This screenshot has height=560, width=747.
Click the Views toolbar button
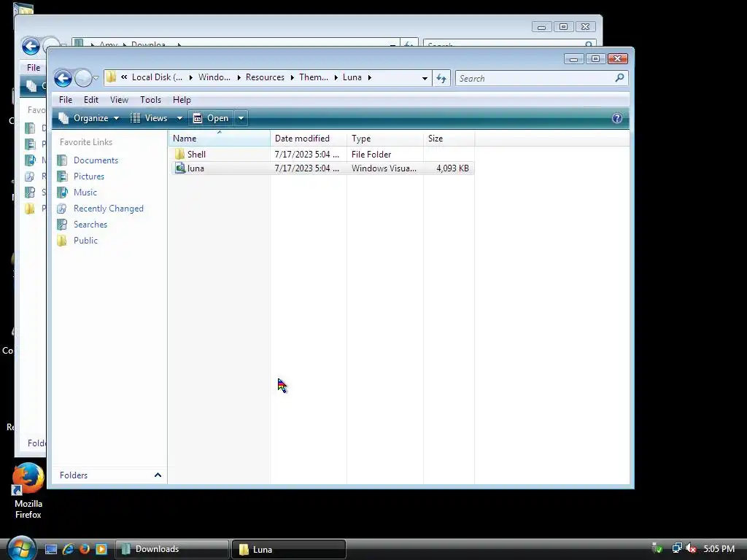pyautogui.click(x=149, y=118)
